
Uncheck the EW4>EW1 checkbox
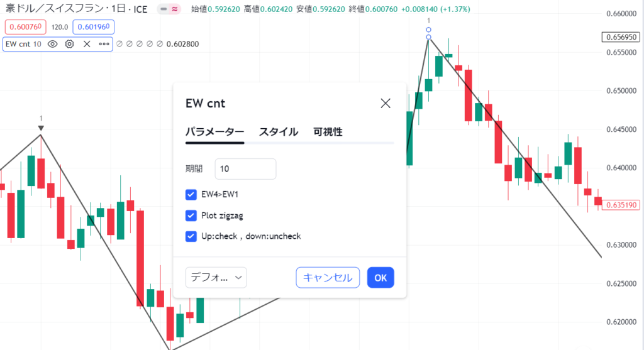[x=191, y=195]
